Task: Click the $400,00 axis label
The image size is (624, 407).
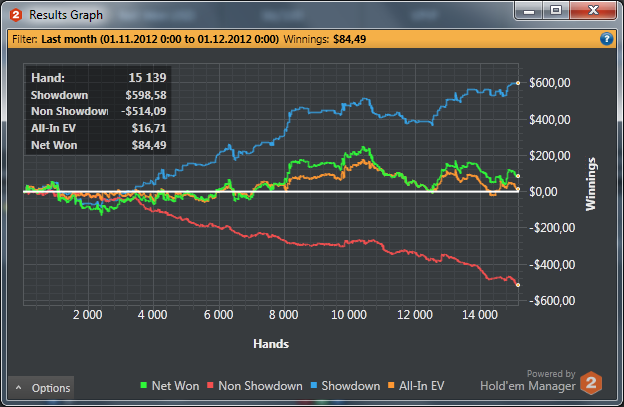Action: [550, 119]
